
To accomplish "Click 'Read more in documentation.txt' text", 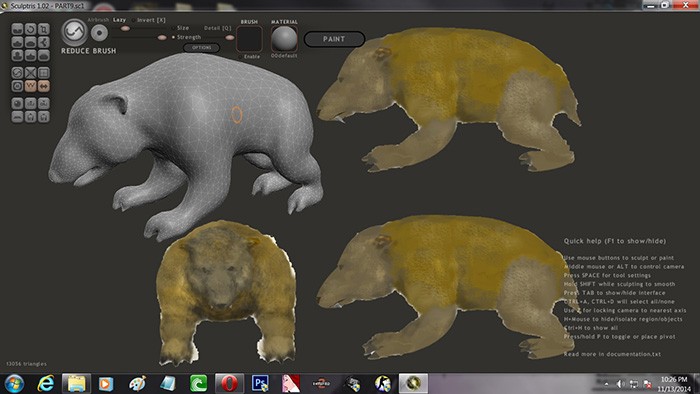I will pyautogui.click(x=612, y=354).
